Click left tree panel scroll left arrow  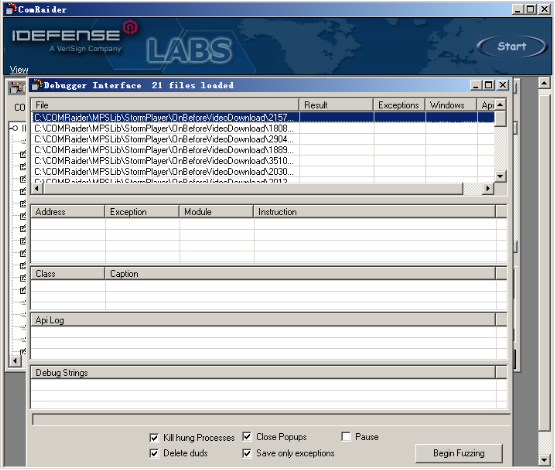15,361
